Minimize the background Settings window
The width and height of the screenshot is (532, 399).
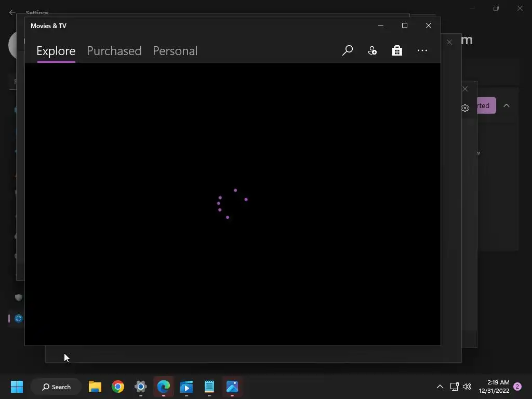(472, 8)
